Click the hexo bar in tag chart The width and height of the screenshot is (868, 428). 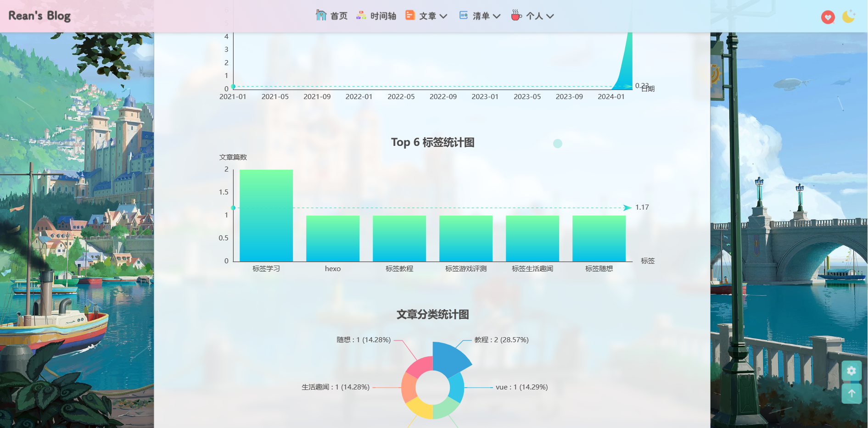click(x=333, y=239)
